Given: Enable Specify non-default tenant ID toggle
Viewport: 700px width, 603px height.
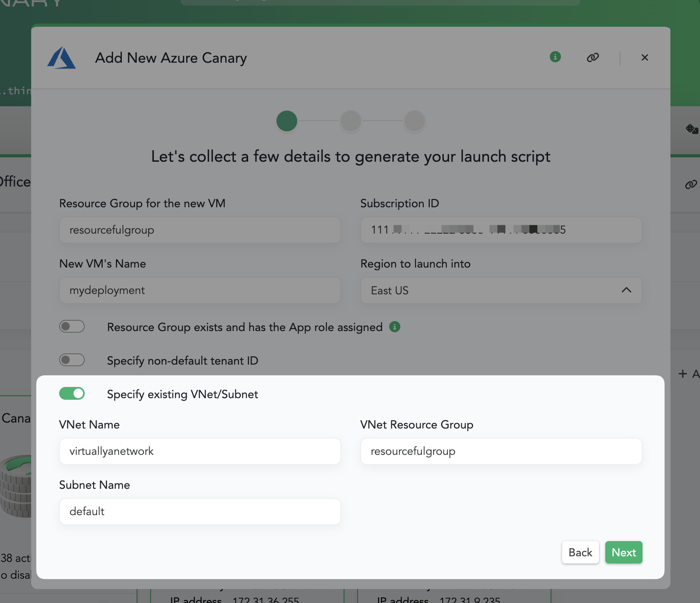Looking at the screenshot, I should tap(72, 360).
